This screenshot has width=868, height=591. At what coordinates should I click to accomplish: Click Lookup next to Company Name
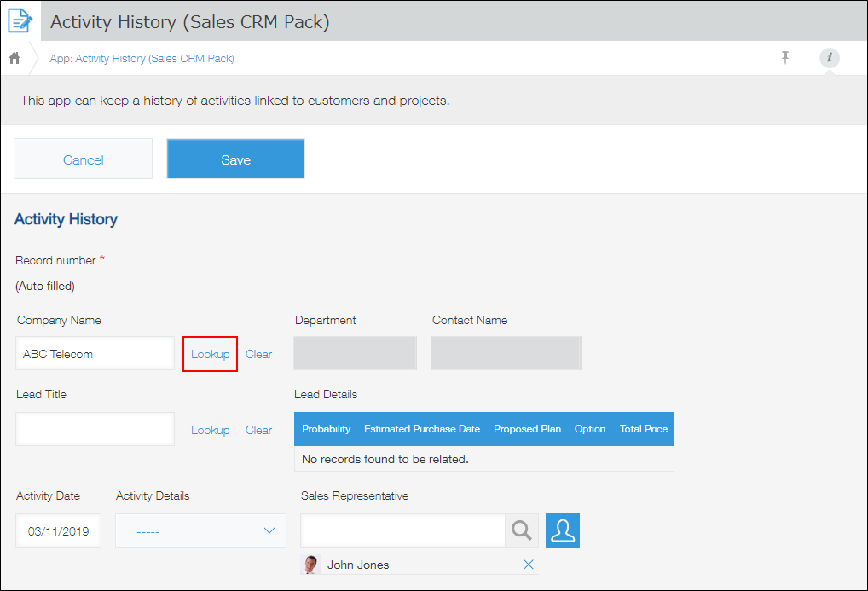coord(211,354)
